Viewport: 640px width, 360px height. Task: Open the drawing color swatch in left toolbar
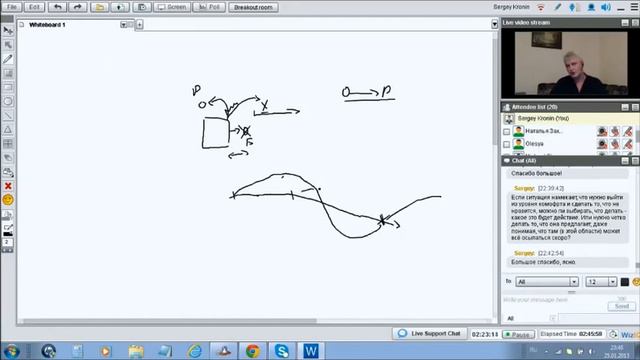(8, 233)
